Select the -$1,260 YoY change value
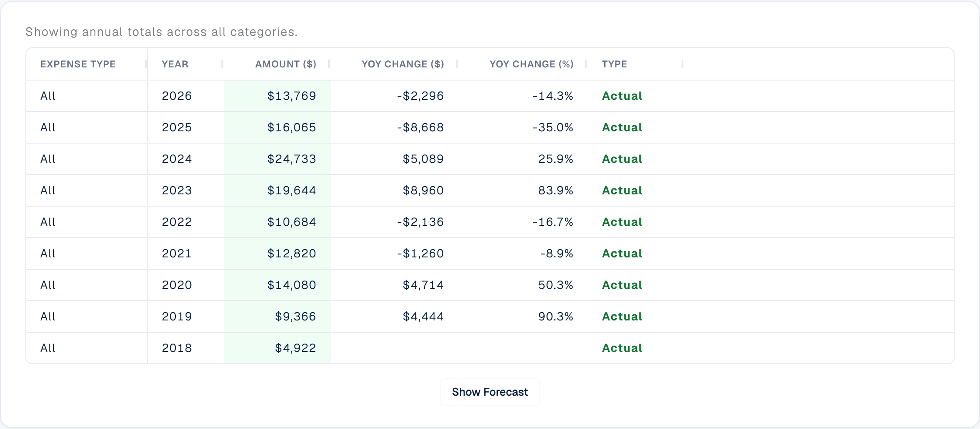This screenshot has width=980, height=429. pos(420,253)
